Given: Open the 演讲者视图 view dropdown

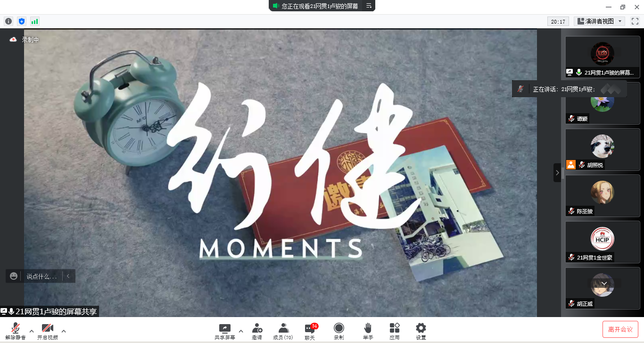Looking at the screenshot, I should pyautogui.click(x=599, y=21).
